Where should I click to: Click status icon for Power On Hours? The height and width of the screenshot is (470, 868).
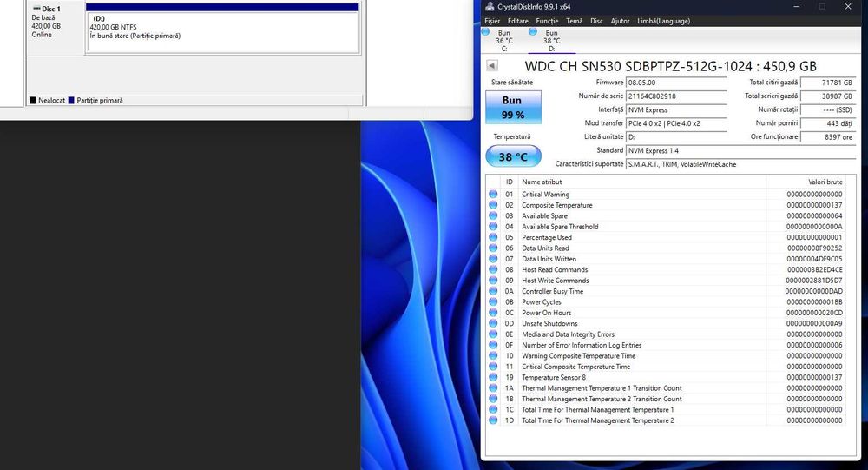pyautogui.click(x=493, y=313)
